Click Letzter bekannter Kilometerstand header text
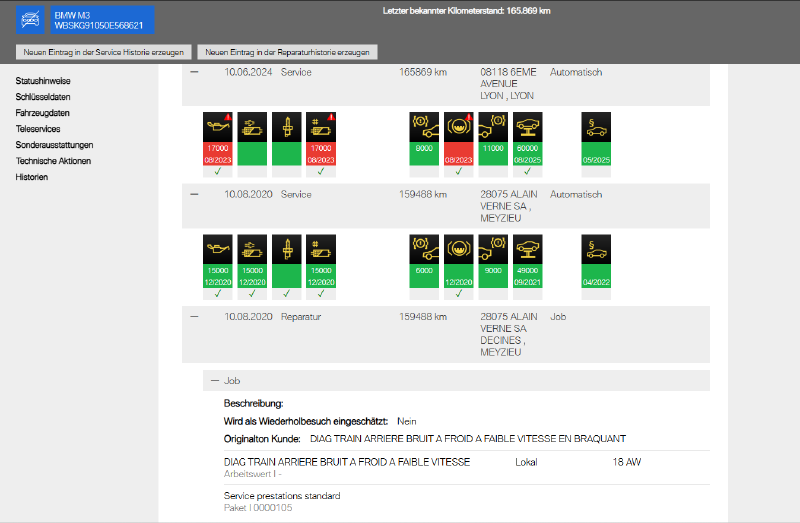 [x=466, y=11]
